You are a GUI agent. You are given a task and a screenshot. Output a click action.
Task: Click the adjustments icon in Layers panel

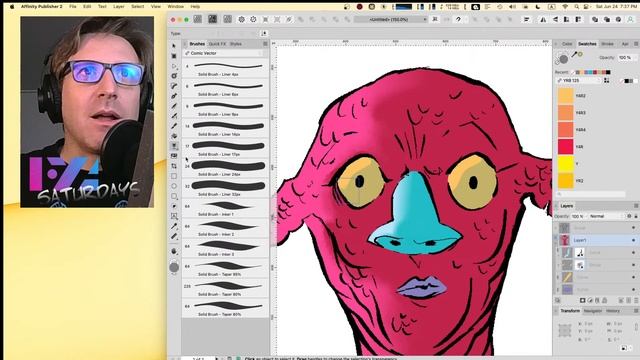pos(590,300)
